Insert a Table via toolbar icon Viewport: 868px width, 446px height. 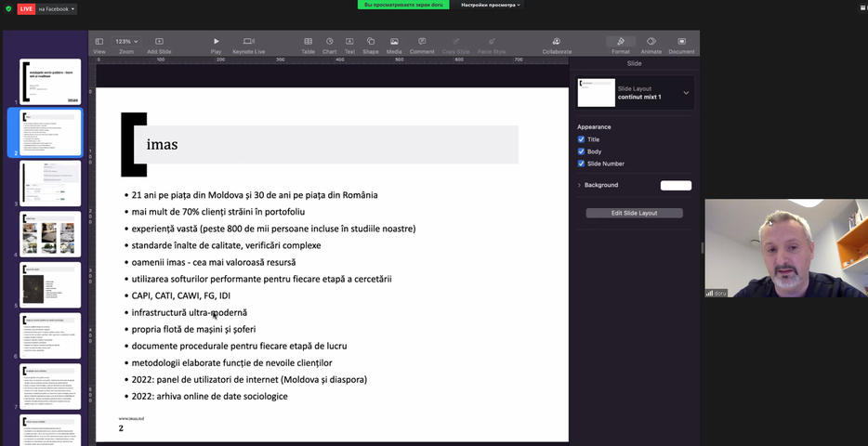pyautogui.click(x=308, y=42)
